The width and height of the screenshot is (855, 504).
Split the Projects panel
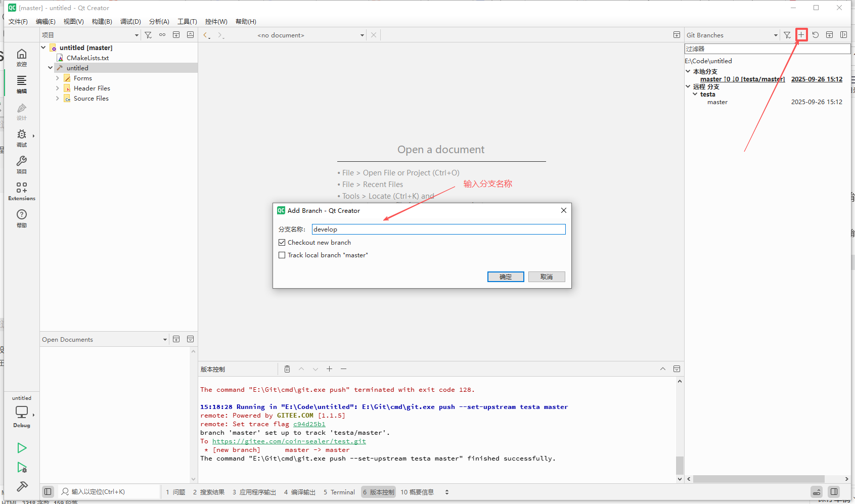(176, 35)
